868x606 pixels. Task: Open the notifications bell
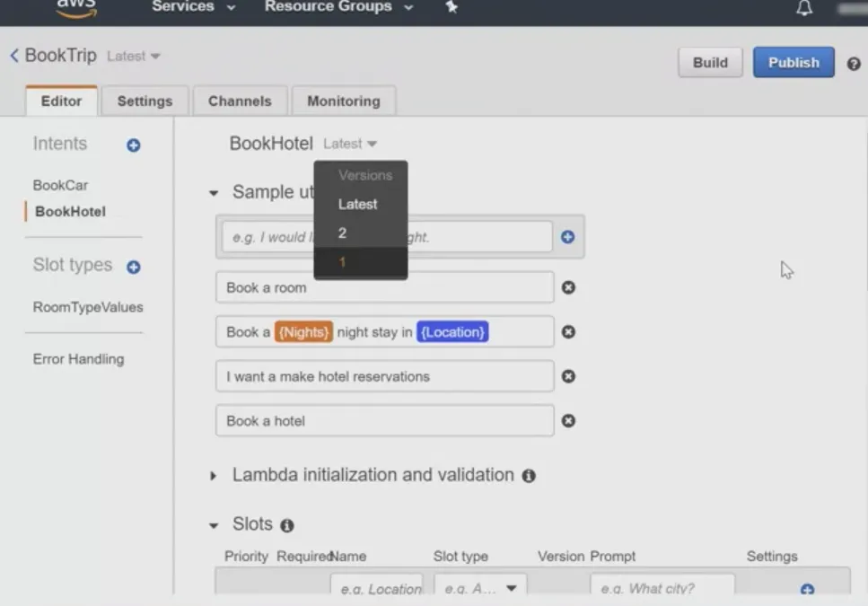pyautogui.click(x=803, y=8)
